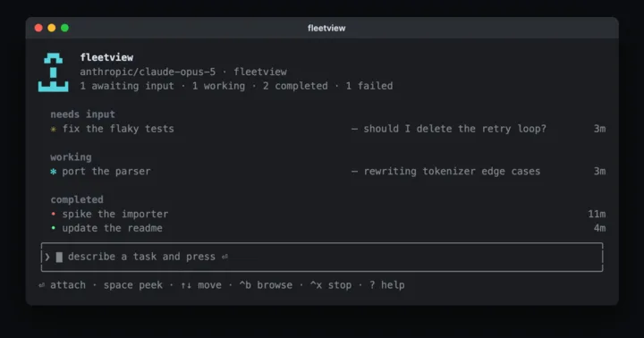Click the '? help' shortcut hint
The width and height of the screenshot is (644, 338).
coord(387,285)
